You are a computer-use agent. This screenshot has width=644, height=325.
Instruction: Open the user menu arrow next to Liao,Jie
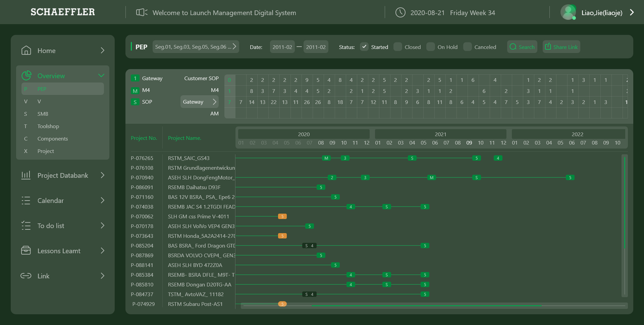[632, 13]
